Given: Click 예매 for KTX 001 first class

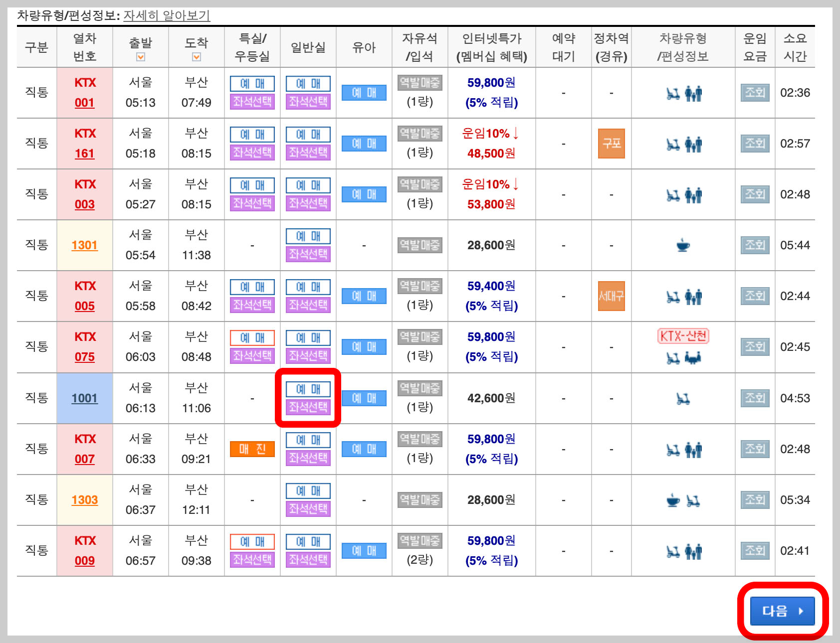Looking at the screenshot, I should click(252, 83).
